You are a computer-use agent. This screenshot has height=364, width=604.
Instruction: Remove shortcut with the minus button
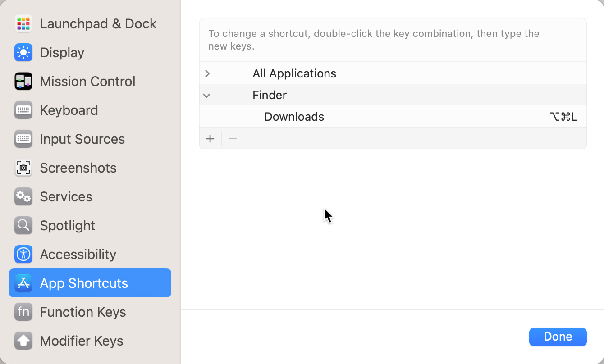[233, 139]
